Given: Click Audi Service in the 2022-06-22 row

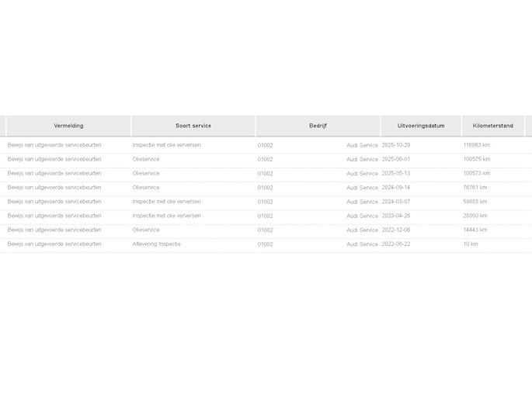Looking at the screenshot, I should click(362, 244).
